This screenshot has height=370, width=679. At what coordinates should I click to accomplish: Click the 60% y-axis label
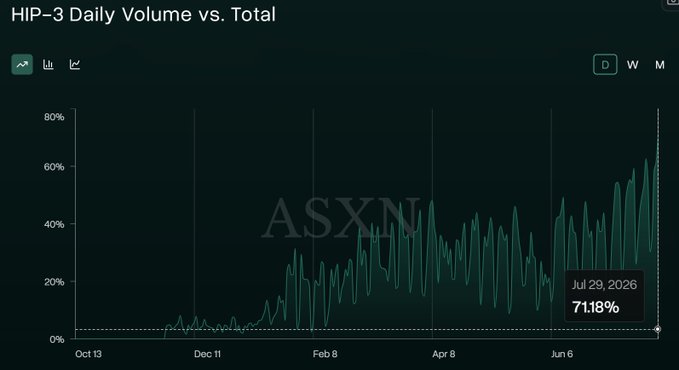[54, 167]
